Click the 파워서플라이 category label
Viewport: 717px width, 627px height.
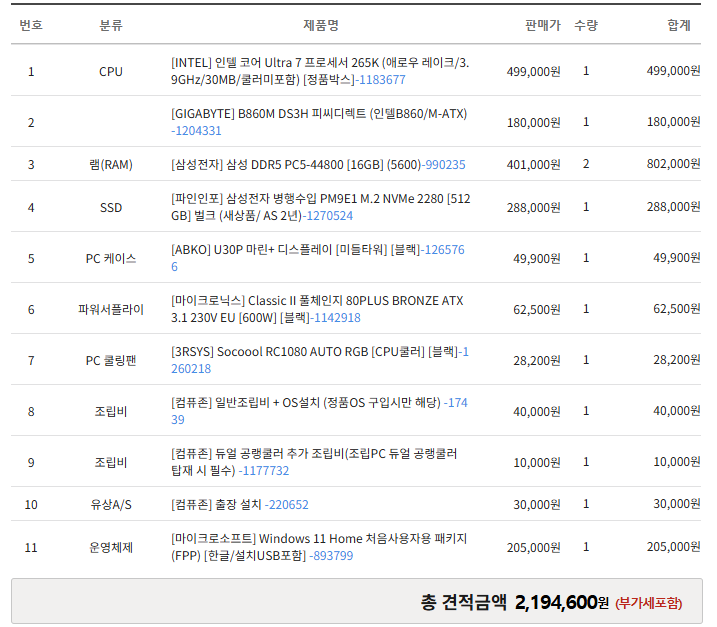click(x=111, y=310)
